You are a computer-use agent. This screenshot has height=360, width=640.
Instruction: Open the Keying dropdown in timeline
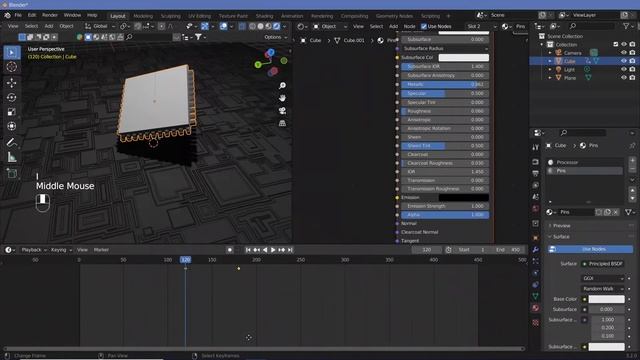pyautogui.click(x=61, y=250)
